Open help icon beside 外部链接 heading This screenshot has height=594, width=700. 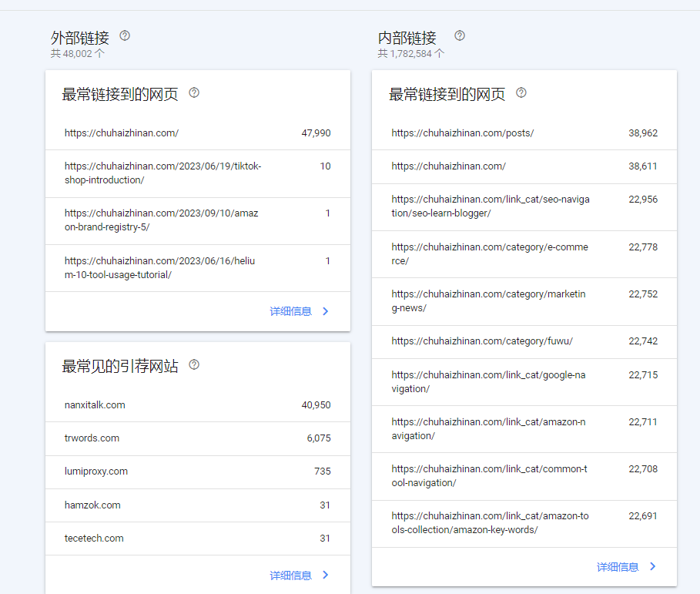click(125, 35)
